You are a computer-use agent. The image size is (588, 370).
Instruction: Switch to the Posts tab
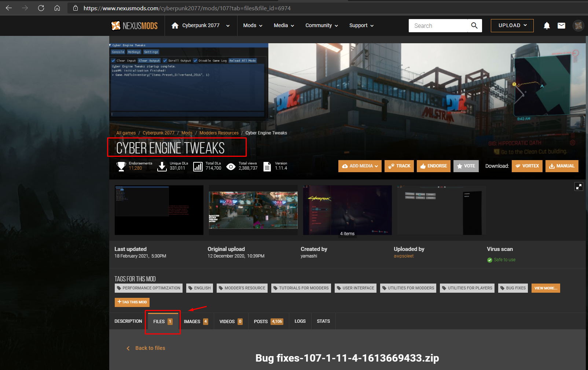click(269, 321)
